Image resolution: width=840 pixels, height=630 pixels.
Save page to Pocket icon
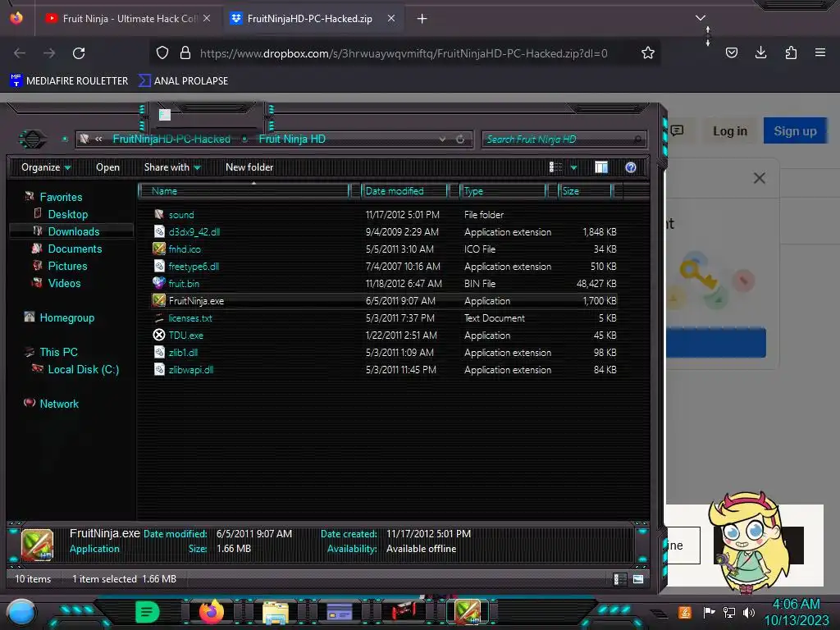[731, 52]
